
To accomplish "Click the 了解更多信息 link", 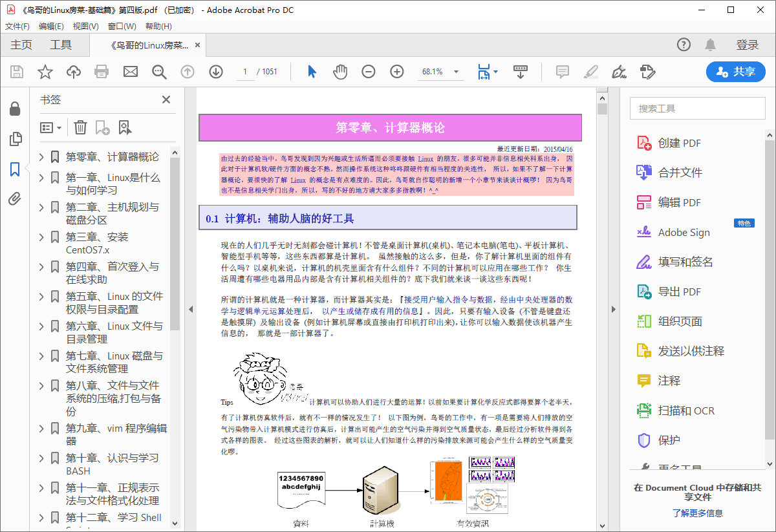I will coord(697,513).
